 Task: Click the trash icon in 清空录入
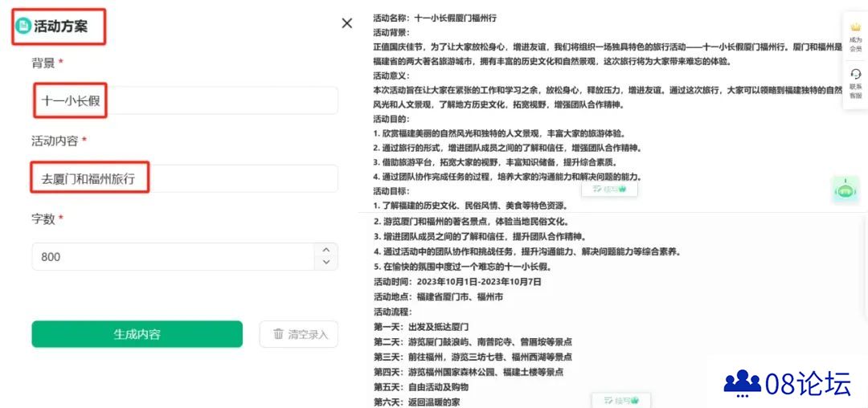[x=278, y=334]
